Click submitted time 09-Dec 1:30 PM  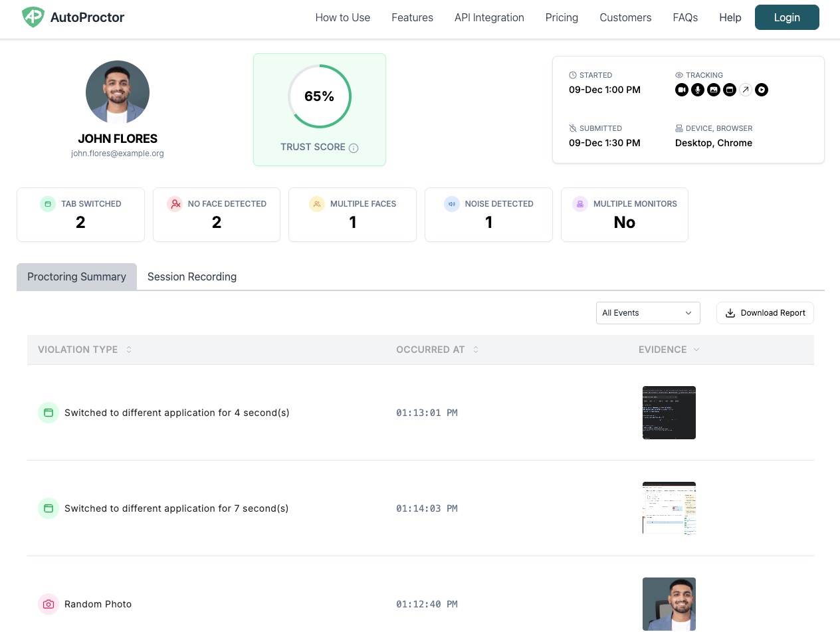[605, 143]
